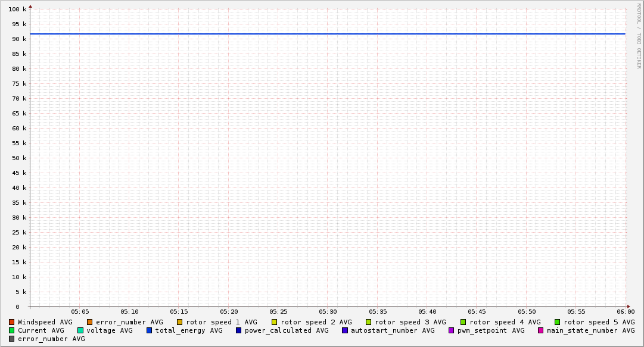
Task: Click the 05:05 time axis label
Action: pyautogui.click(x=80, y=312)
